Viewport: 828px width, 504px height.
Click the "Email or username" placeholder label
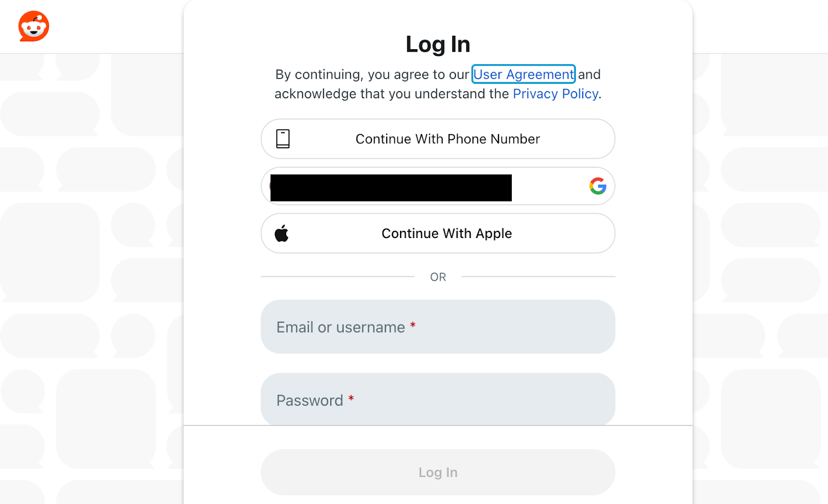341,328
